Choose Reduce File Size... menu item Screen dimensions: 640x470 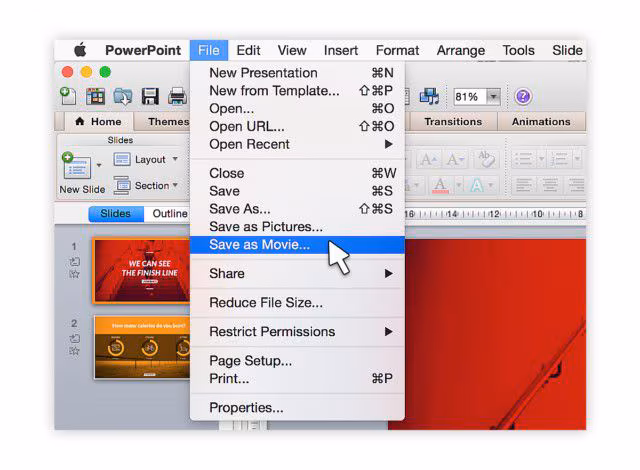point(297,303)
